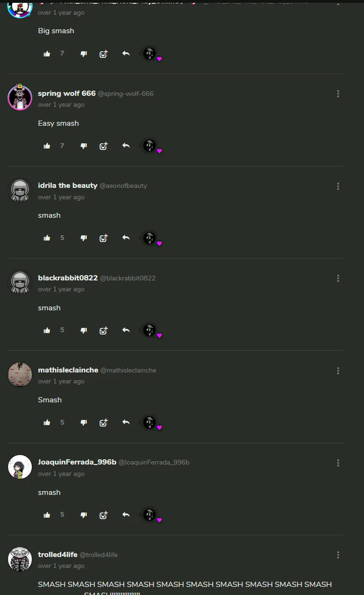
Task: View trolled4life's troll-face avatar
Action: [x=20, y=559]
